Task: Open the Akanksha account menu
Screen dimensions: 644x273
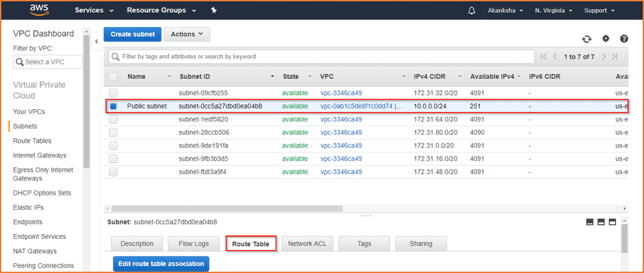Action: [x=505, y=11]
